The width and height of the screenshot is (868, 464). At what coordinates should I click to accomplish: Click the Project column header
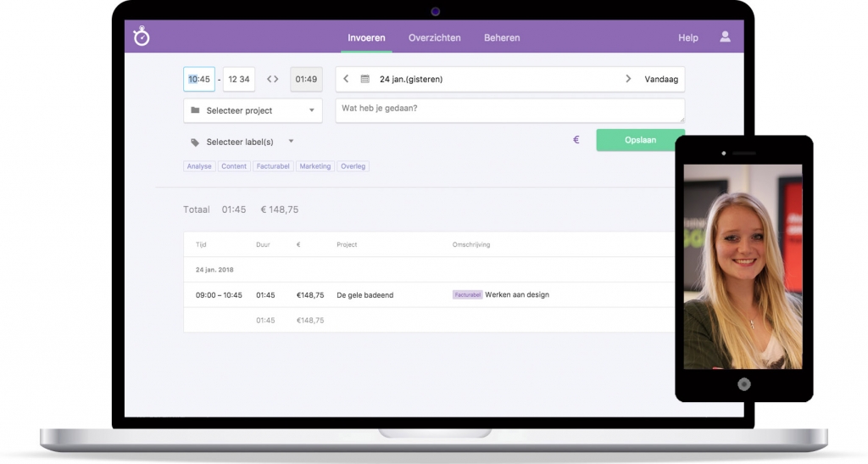(x=347, y=244)
